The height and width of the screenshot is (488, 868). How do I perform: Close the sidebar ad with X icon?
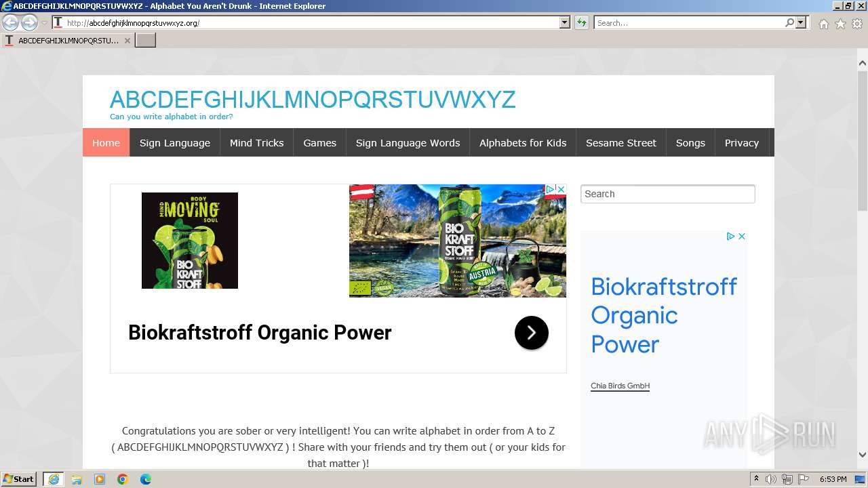coord(742,236)
